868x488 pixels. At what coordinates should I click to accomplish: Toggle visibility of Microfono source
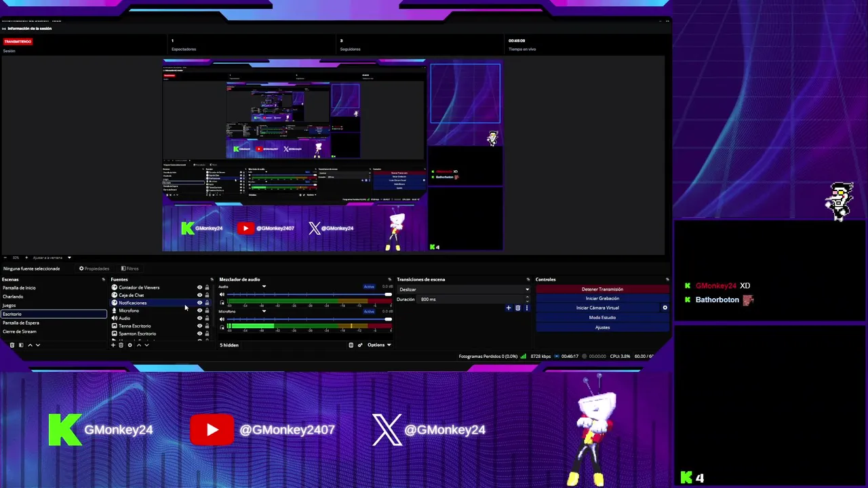[x=199, y=310]
